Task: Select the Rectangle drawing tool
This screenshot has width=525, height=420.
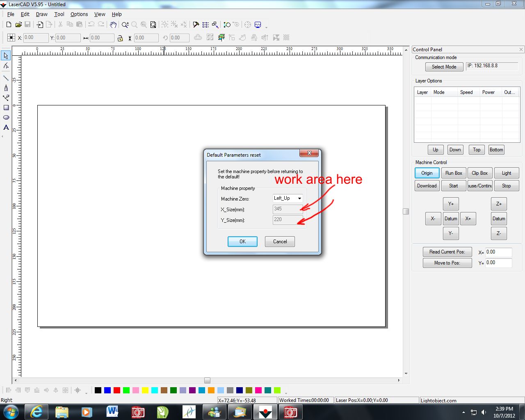Action: pos(6,108)
